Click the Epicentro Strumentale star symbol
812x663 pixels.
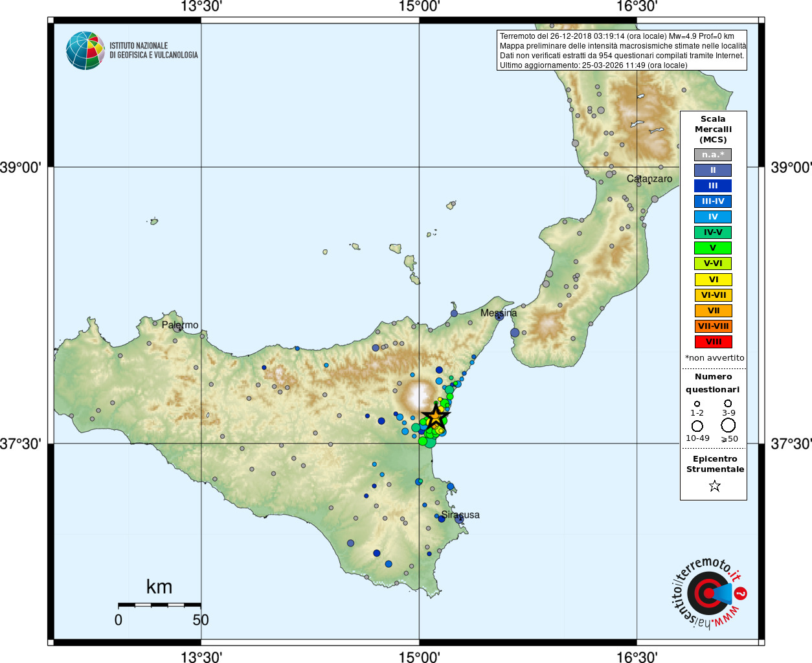pos(714,486)
